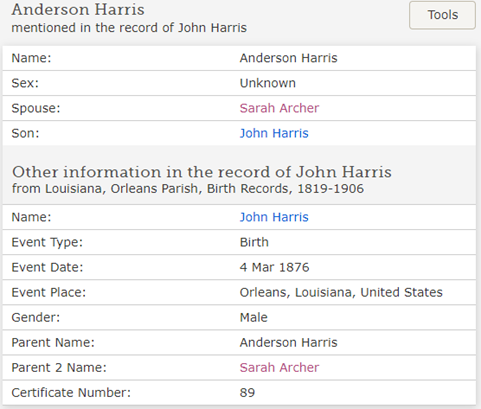
Task: Click the Male value in Gender row
Action: (x=254, y=317)
